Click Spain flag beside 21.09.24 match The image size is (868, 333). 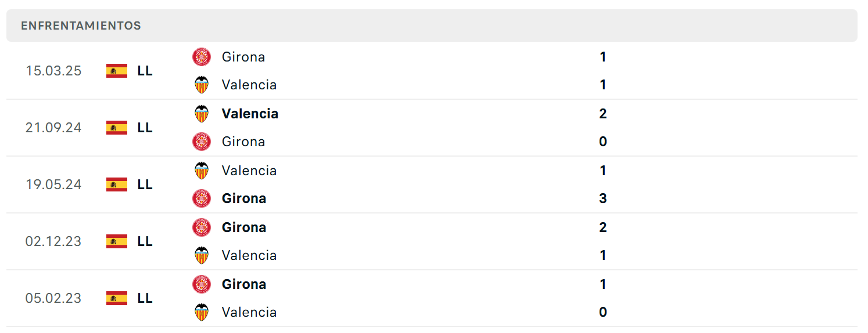pos(117,128)
